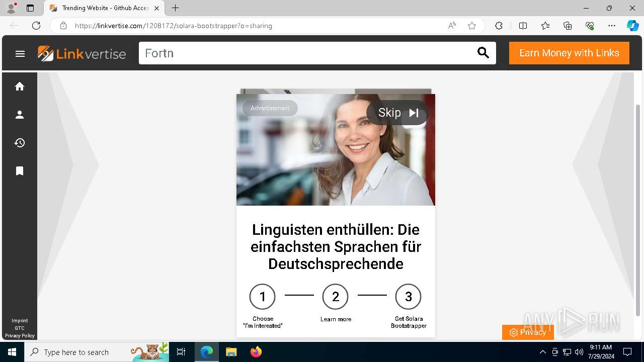The height and width of the screenshot is (362, 644).
Task: Click the Imprint link
Action: 20,321
